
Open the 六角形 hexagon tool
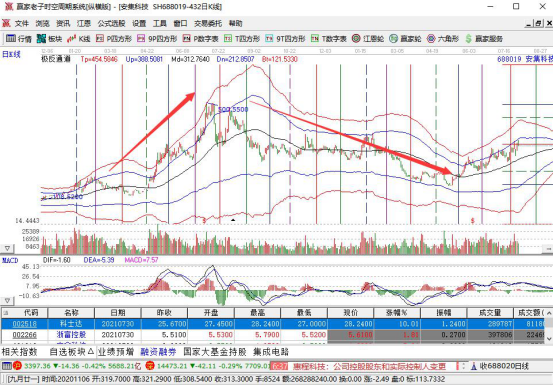[443, 38]
